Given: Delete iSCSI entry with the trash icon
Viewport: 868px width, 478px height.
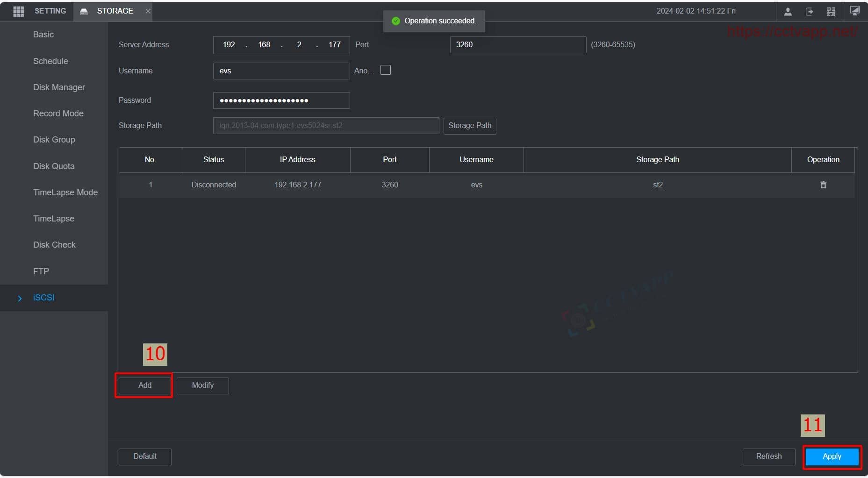Looking at the screenshot, I should pos(823,185).
